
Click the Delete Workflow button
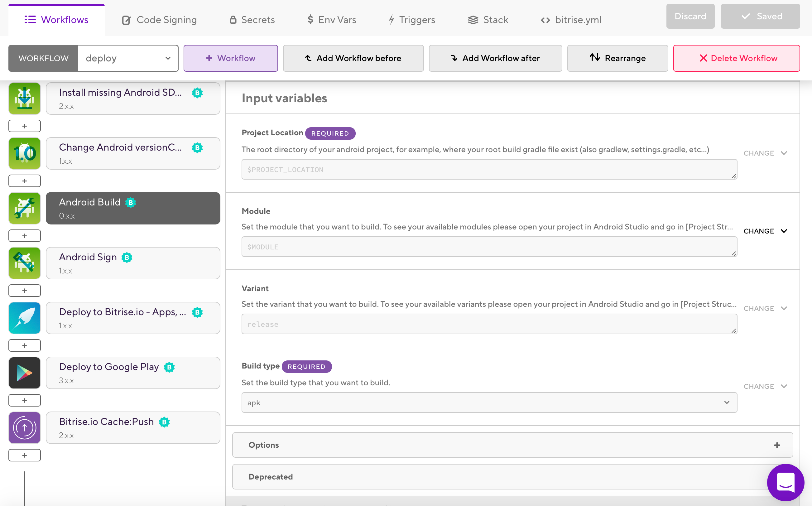(x=736, y=58)
